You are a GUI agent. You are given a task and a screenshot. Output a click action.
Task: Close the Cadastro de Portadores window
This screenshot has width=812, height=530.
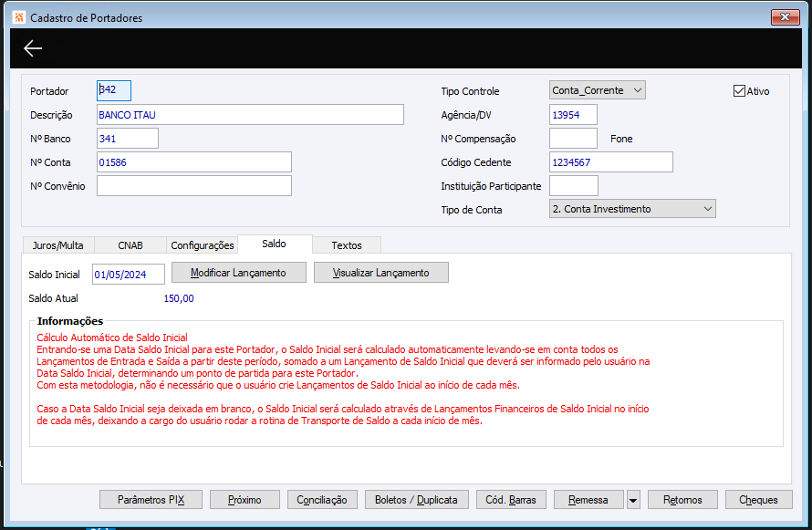coord(785,17)
